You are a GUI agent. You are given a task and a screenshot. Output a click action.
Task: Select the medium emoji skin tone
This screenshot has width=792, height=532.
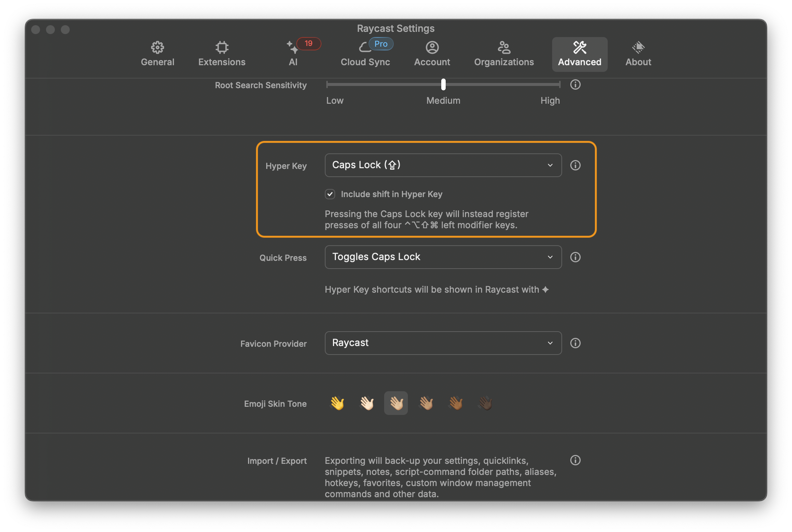pos(426,403)
